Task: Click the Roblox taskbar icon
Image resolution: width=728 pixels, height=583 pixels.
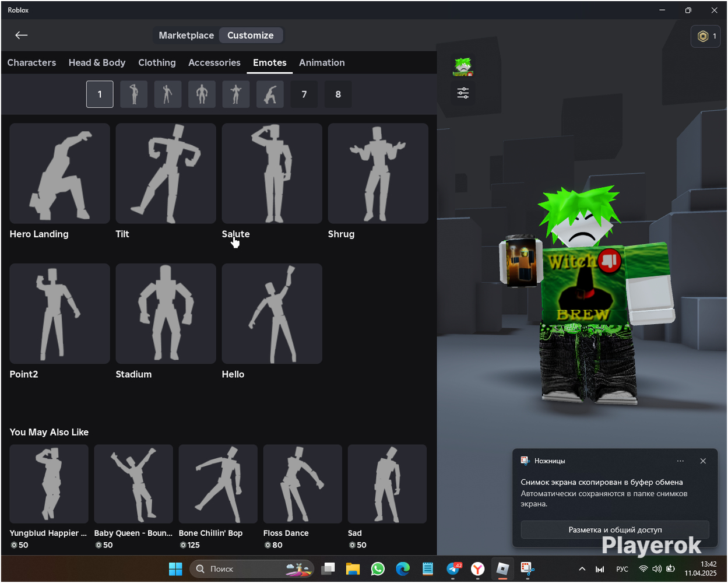Action: click(x=502, y=568)
